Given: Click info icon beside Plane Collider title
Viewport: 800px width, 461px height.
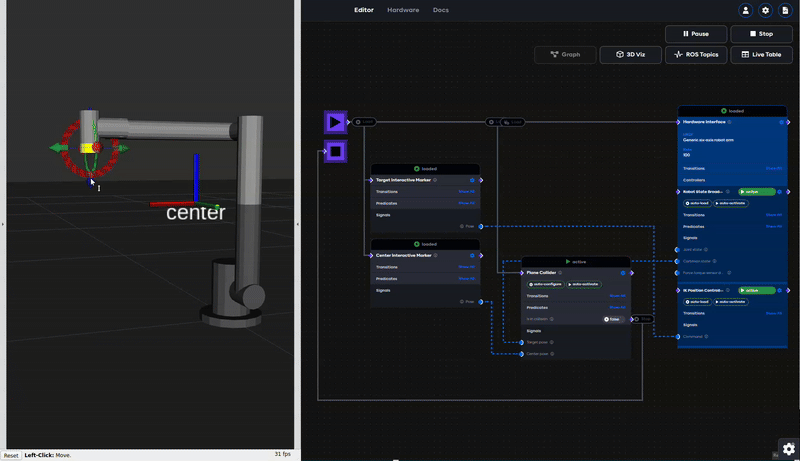Looking at the screenshot, I should click(560, 273).
